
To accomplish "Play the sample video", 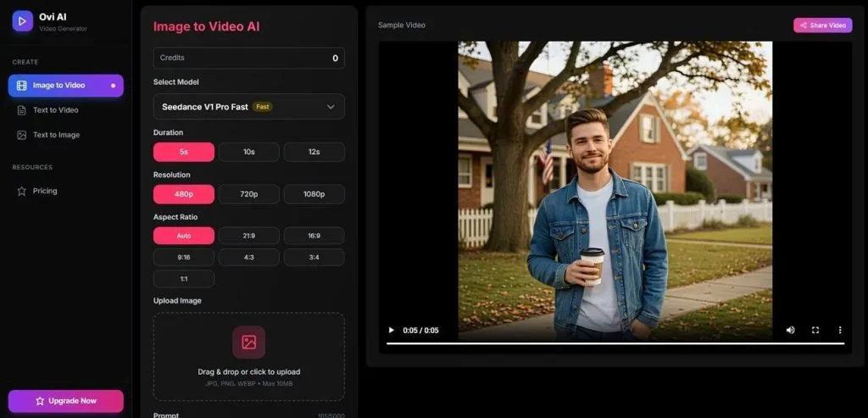I will [392, 330].
